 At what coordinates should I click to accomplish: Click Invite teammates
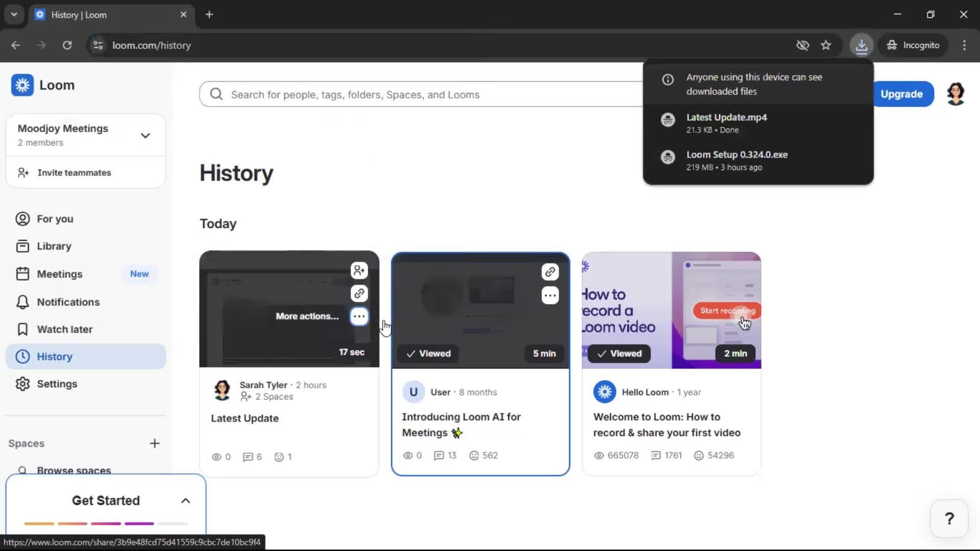75,172
